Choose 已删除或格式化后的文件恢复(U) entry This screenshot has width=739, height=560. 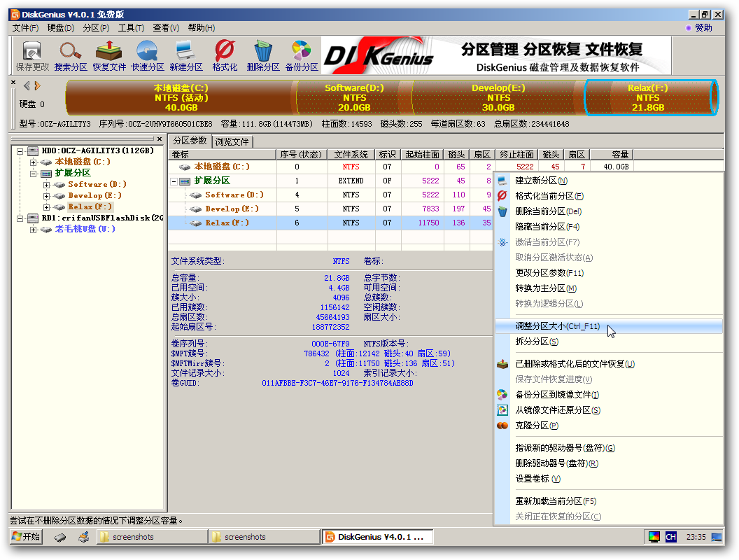click(x=608, y=364)
